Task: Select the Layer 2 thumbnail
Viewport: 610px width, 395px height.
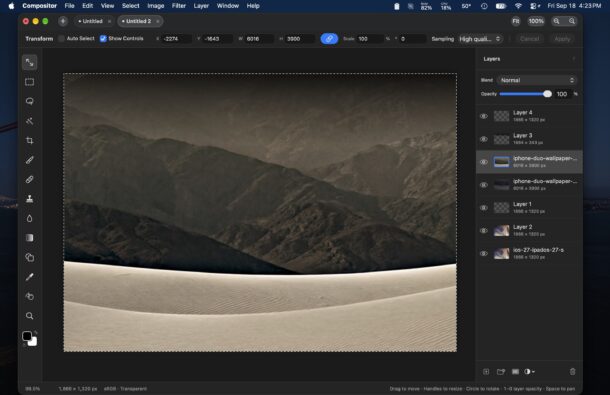Action: click(x=501, y=230)
